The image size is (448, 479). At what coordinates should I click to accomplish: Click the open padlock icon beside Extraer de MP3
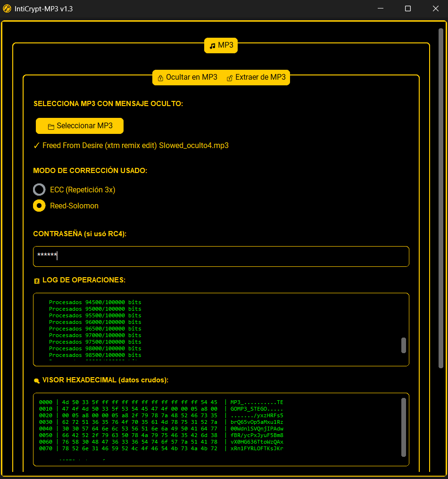[230, 77]
